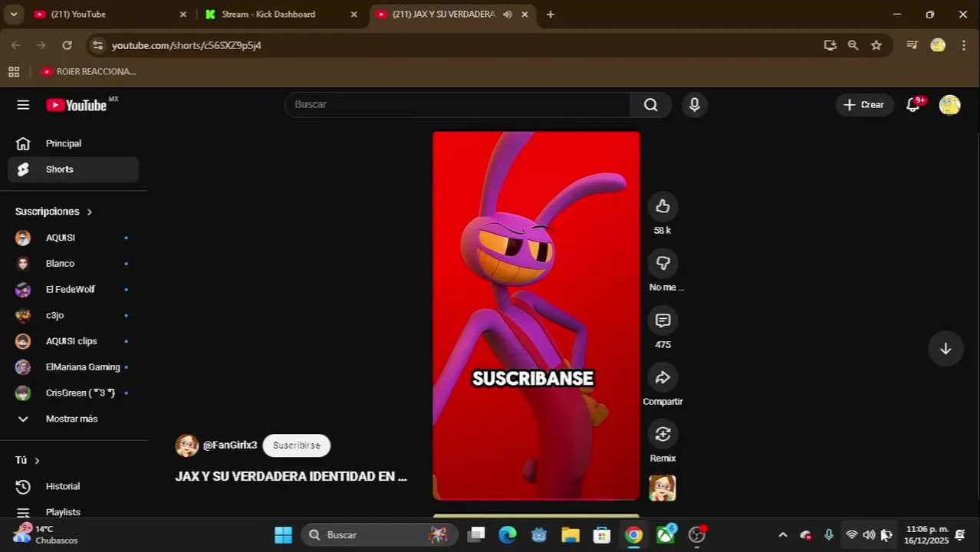Screen dimensions: 980x552
Task: Click the search magnifier button
Action: (x=650, y=105)
